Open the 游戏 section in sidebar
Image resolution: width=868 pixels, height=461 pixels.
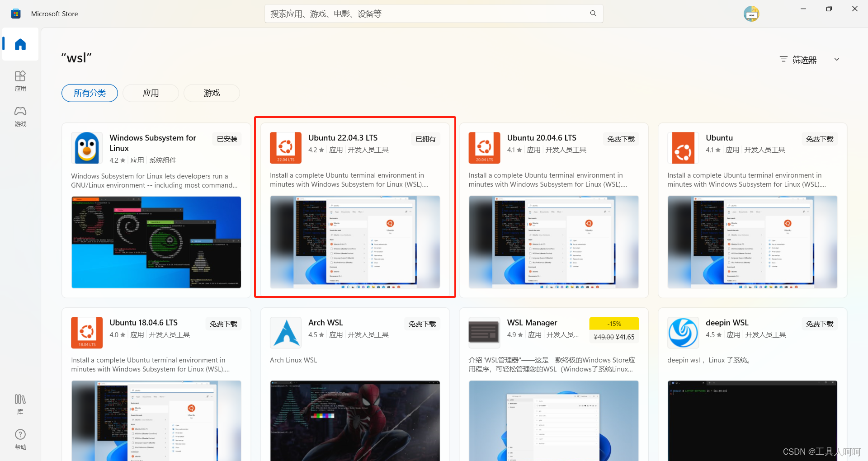tap(20, 116)
